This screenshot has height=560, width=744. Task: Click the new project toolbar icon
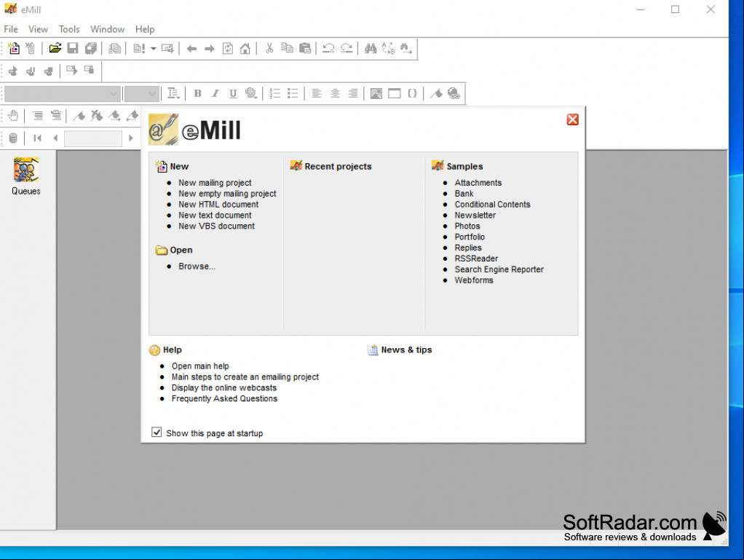pyautogui.click(x=14, y=48)
